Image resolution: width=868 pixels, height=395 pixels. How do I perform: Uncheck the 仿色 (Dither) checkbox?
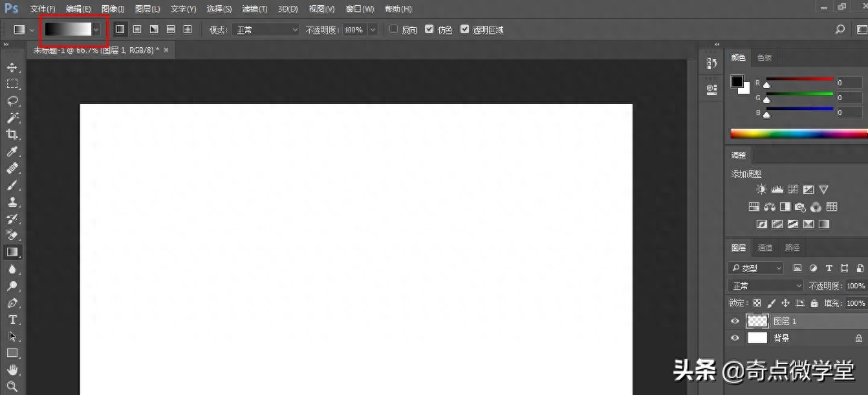tap(429, 30)
